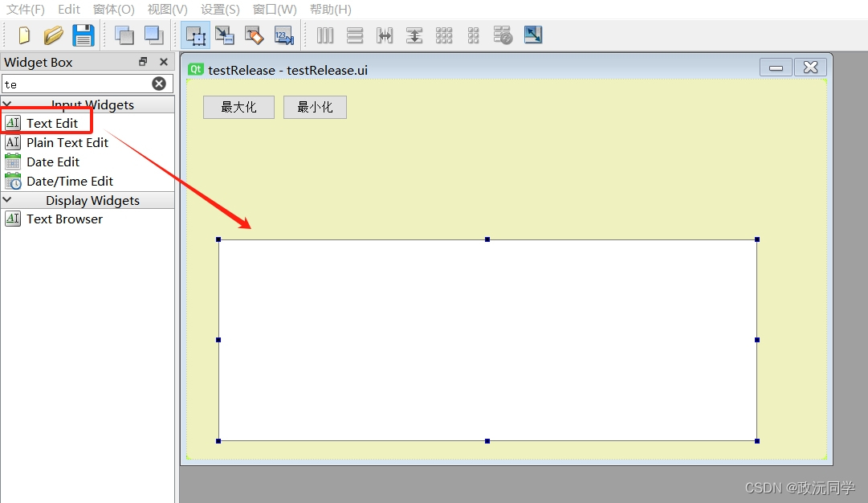Lay out vertically in splitter
Screen dimensions: 868x503
(x=414, y=35)
